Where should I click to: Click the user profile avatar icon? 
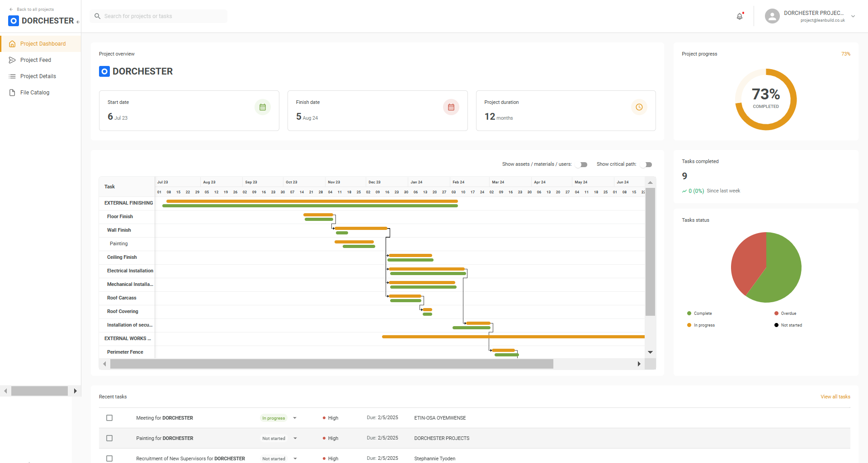point(772,16)
